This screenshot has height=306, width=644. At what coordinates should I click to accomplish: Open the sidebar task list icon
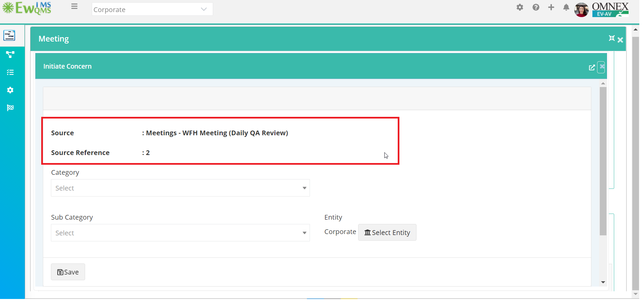[x=10, y=72]
